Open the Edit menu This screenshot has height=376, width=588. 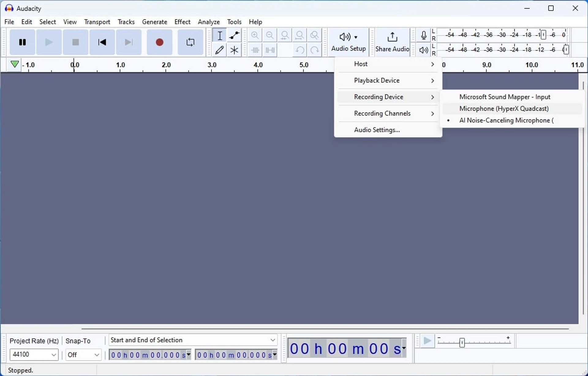coord(27,22)
